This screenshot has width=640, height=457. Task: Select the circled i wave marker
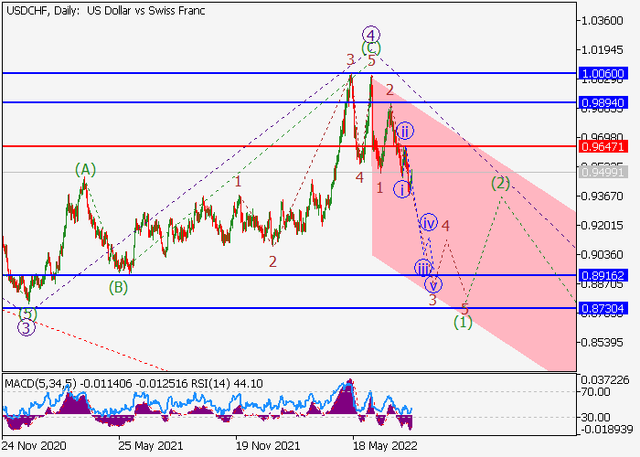point(401,188)
